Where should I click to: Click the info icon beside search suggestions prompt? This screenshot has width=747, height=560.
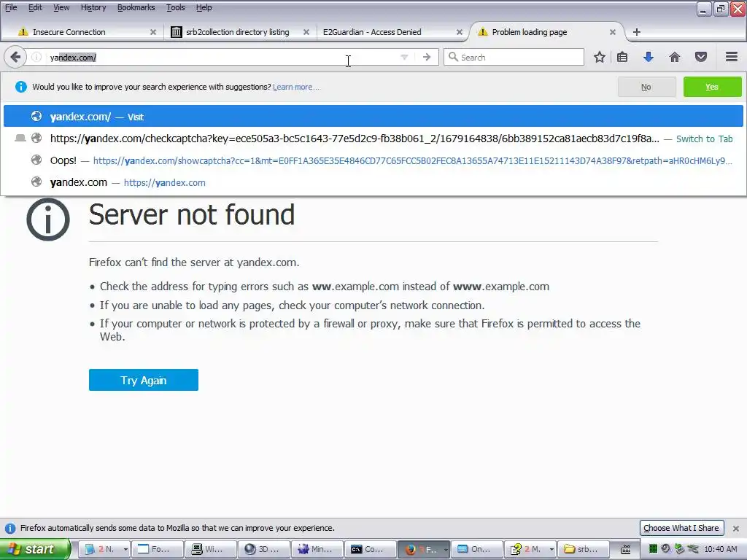pyautogui.click(x=21, y=87)
